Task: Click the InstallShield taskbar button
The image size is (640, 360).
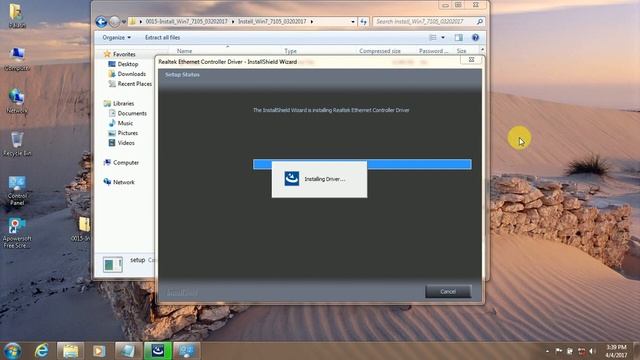Action: (x=158, y=351)
